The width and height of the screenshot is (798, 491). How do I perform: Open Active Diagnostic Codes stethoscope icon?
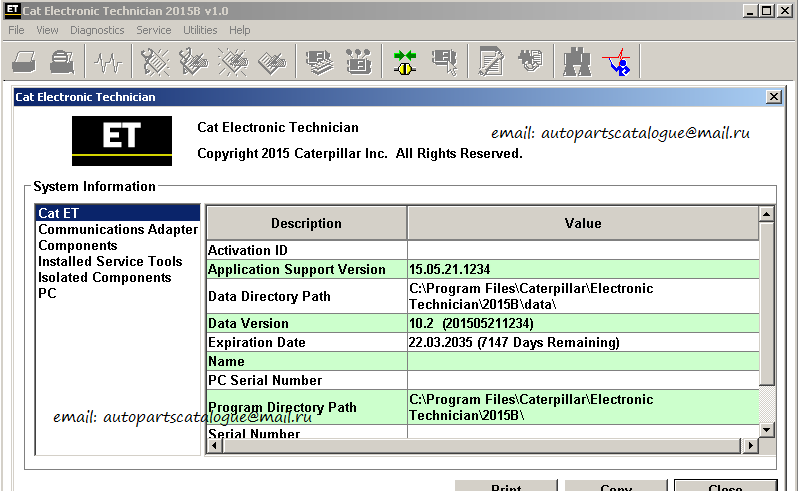click(x=155, y=62)
